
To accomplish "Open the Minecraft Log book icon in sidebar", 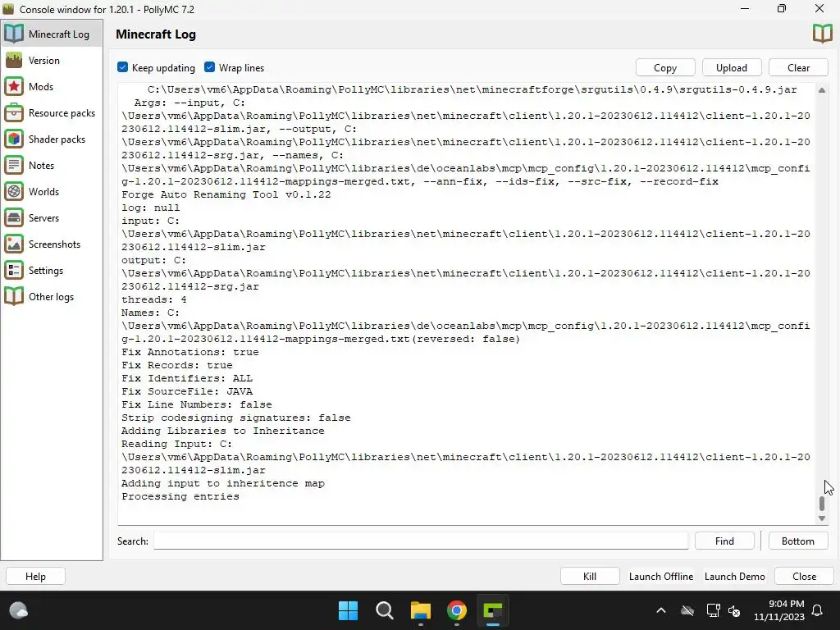I will [14, 34].
